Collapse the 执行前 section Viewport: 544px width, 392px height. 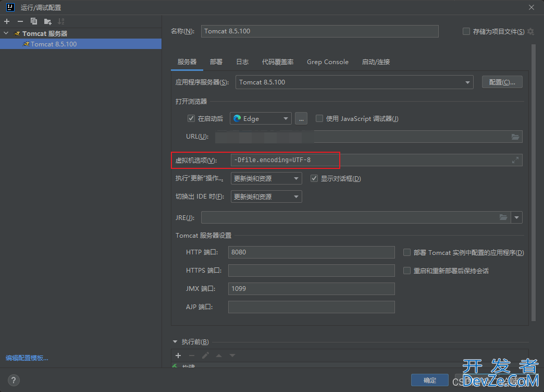pyautogui.click(x=175, y=342)
